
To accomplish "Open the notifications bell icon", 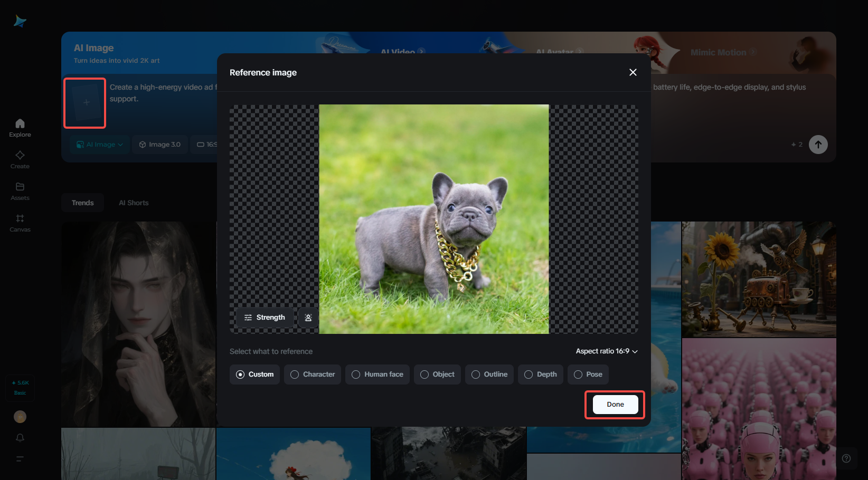I will [20, 438].
